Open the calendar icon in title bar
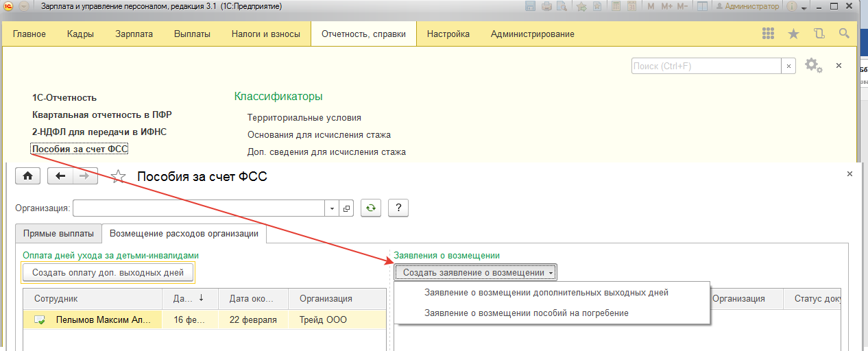This screenshot has width=868, height=351. click(x=631, y=6)
